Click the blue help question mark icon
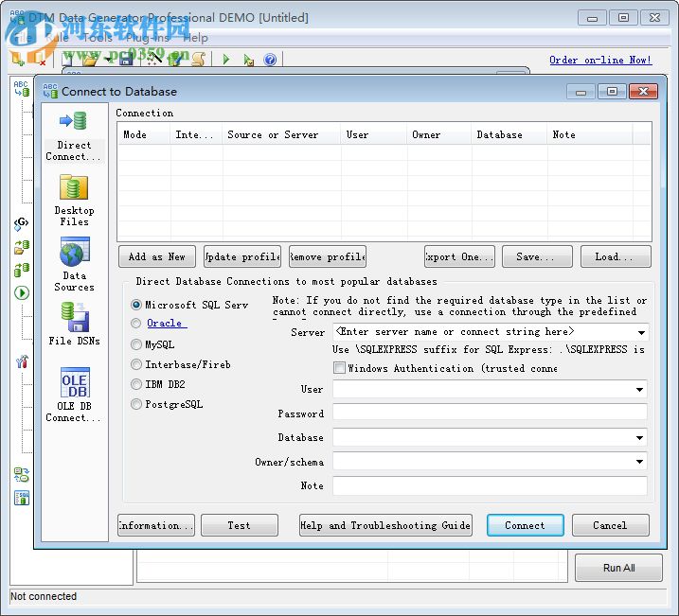 click(x=270, y=60)
